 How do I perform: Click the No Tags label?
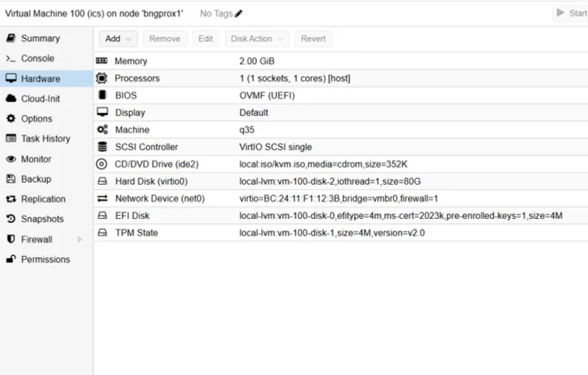click(x=216, y=13)
